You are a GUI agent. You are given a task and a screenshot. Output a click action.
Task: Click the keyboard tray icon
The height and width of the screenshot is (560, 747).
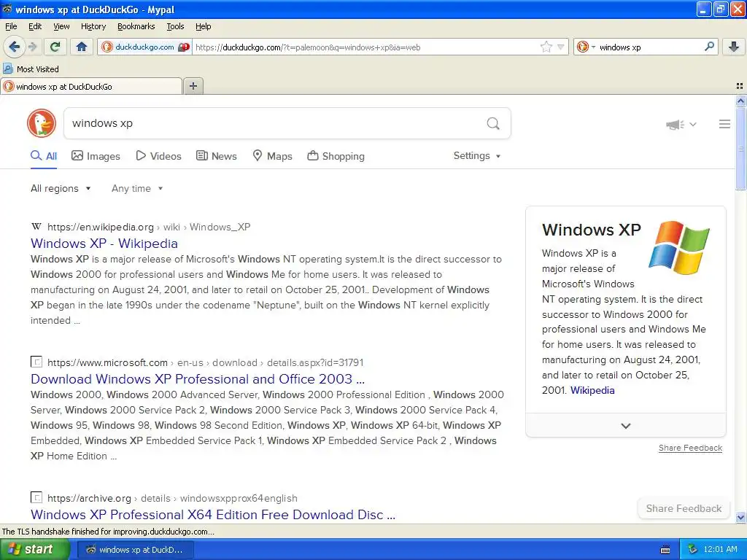(x=665, y=550)
